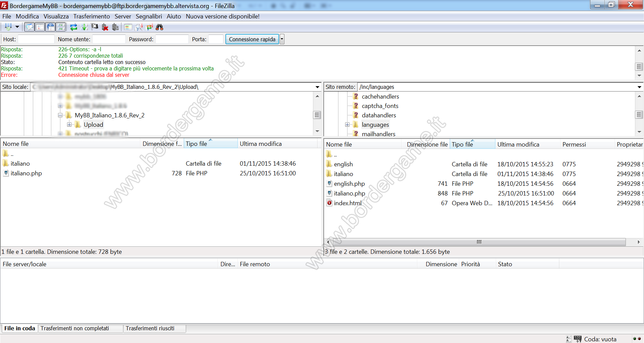Sort remote list by Permessi column
Image resolution: width=644 pixels, height=343 pixels.
click(587, 145)
